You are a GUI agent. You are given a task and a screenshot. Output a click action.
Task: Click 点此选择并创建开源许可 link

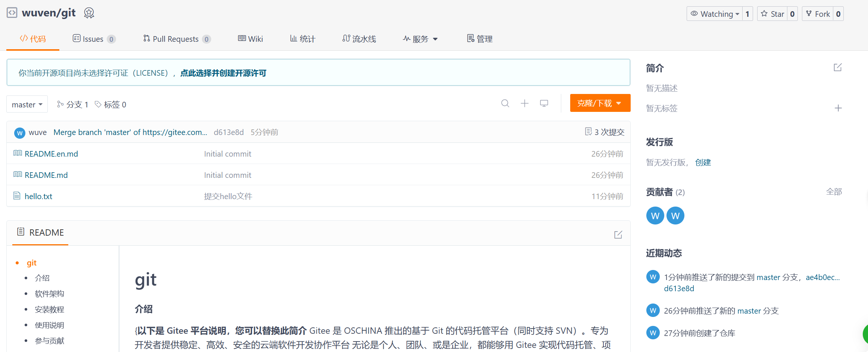click(x=223, y=73)
